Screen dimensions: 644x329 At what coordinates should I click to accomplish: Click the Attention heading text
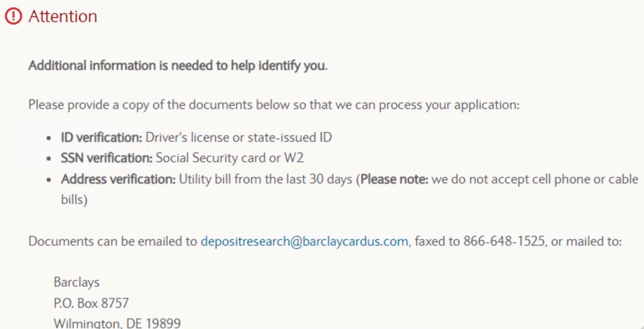click(63, 16)
